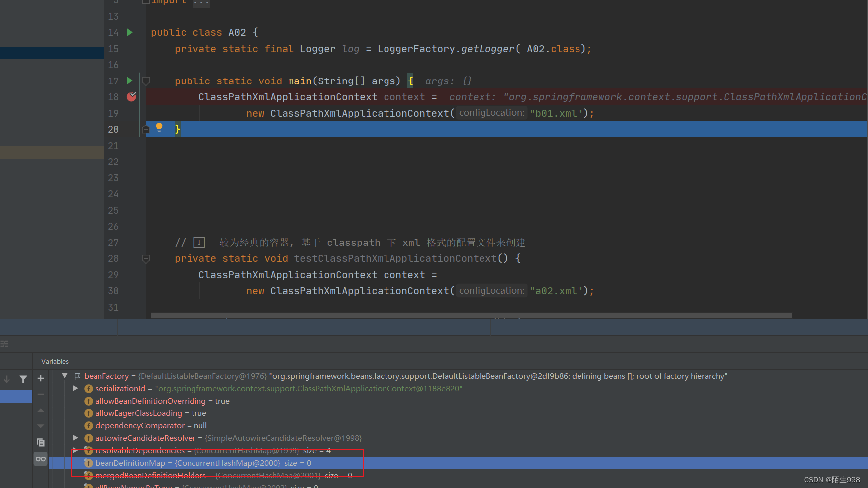Click the Remove Watch minus icon
The image size is (868, 488).
click(41, 394)
